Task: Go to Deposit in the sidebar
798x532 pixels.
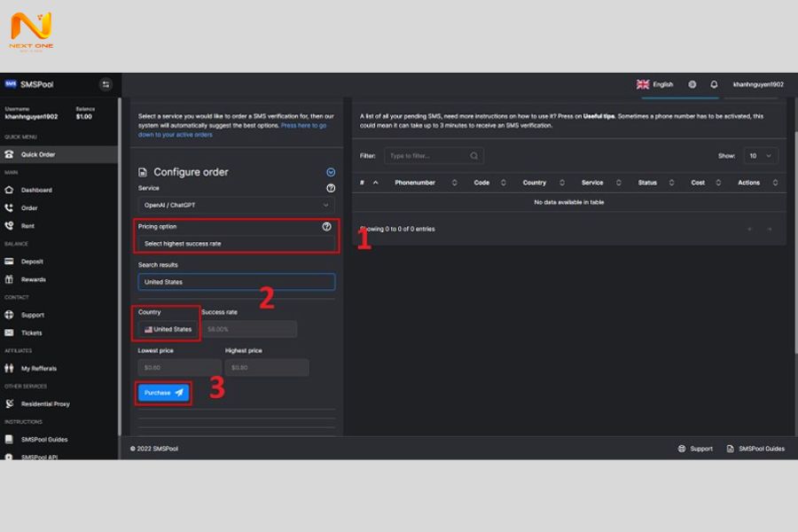Action: [x=32, y=262]
